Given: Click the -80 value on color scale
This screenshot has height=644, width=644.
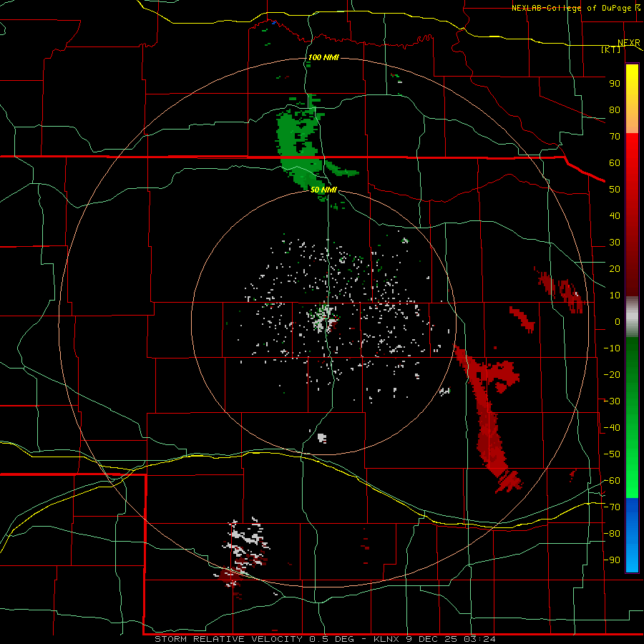Looking at the screenshot, I should point(612,534).
